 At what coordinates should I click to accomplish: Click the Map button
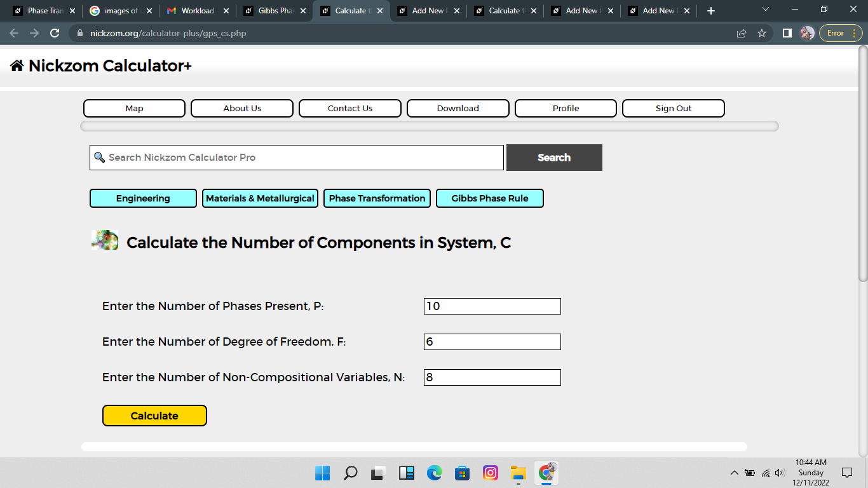(x=134, y=108)
